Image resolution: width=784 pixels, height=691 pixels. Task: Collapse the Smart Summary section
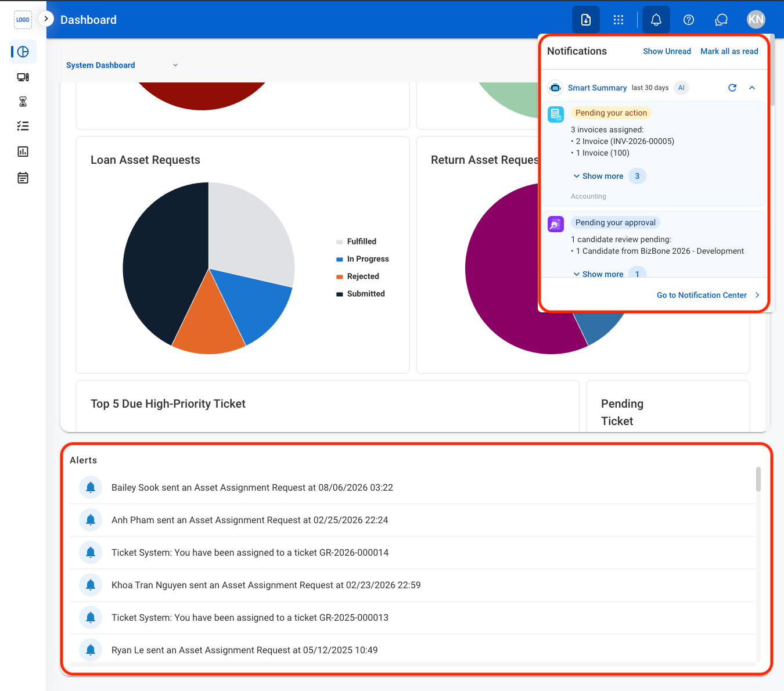pyautogui.click(x=752, y=88)
